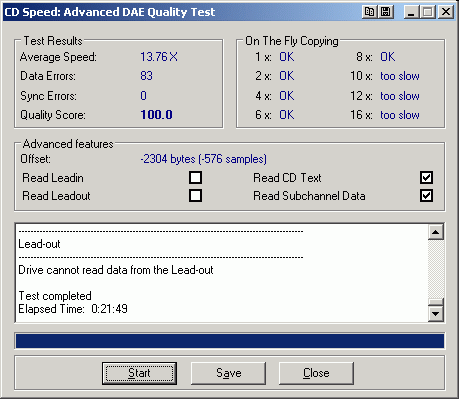Click the Close button
459x399 pixels.
pos(316,373)
